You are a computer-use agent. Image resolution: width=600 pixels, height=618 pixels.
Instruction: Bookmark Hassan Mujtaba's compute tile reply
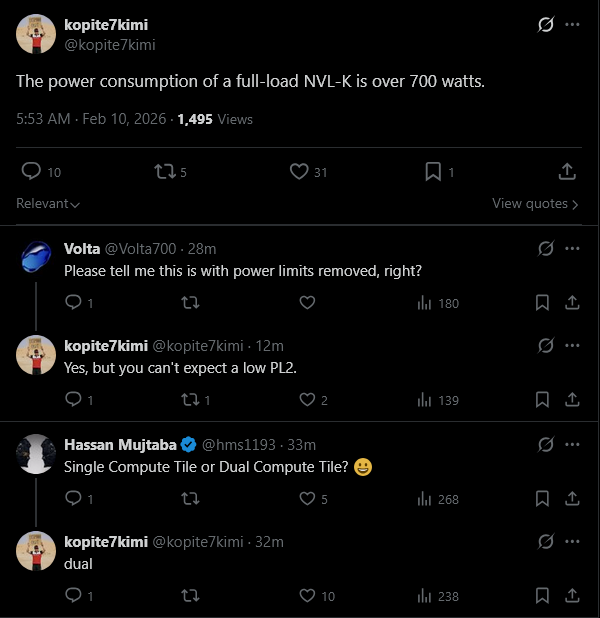click(542, 498)
